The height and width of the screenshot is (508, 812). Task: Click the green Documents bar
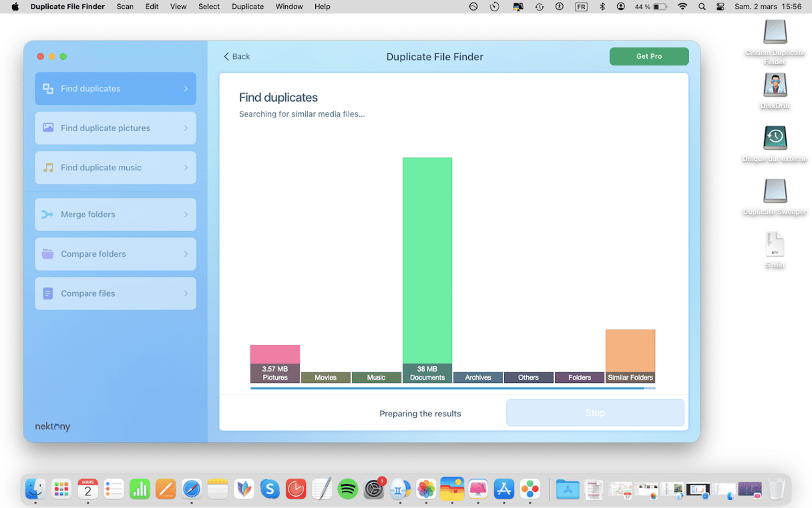pyautogui.click(x=427, y=261)
